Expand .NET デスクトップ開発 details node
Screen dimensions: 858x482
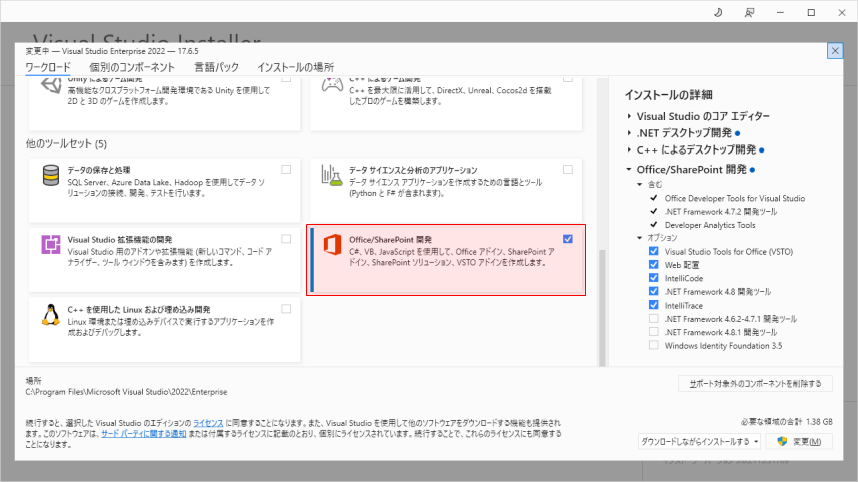(629, 133)
